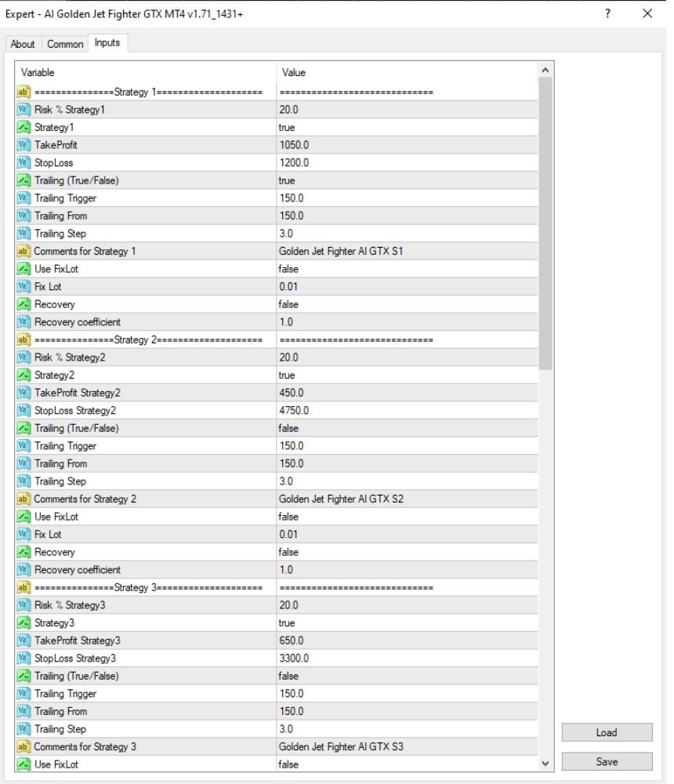
Task: Open the Common tab
Action: click(x=65, y=44)
